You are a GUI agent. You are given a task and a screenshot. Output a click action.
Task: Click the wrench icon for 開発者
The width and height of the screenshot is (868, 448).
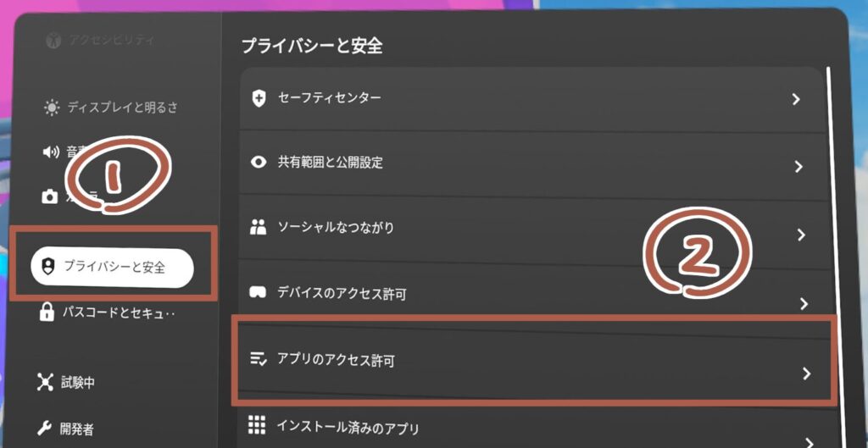click(x=45, y=428)
